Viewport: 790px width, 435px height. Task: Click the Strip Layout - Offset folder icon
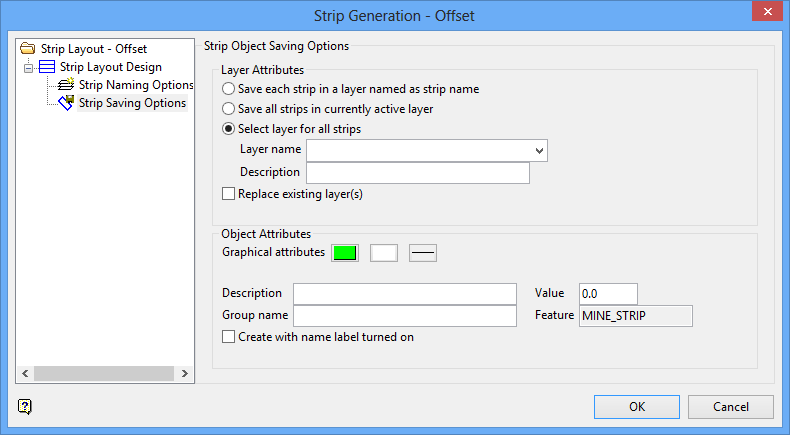[28, 48]
